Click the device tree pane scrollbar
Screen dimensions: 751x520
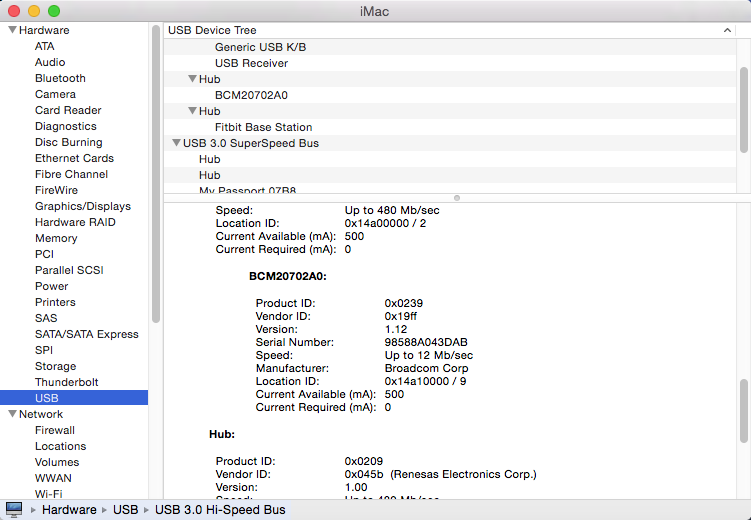coord(743,110)
